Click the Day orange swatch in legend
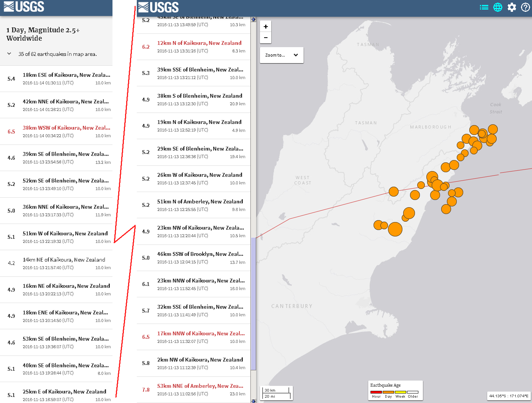Image resolution: width=532 pixels, height=403 pixels. (x=388, y=392)
